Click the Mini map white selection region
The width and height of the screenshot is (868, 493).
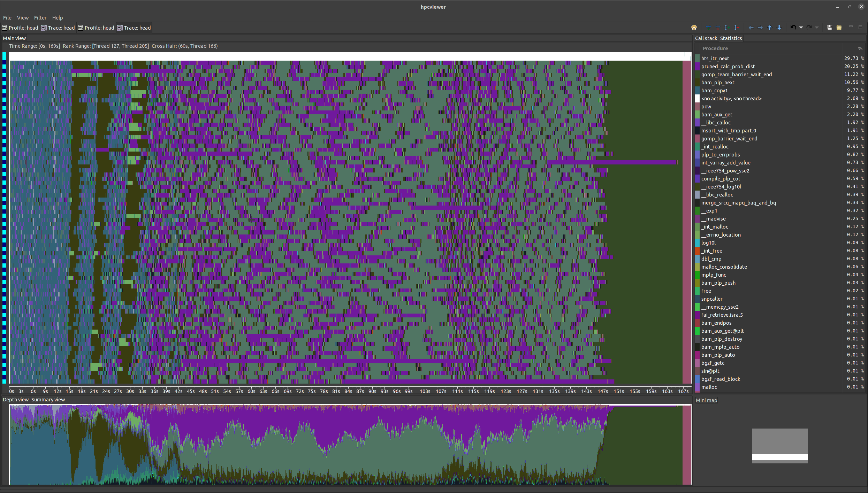tap(780, 457)
